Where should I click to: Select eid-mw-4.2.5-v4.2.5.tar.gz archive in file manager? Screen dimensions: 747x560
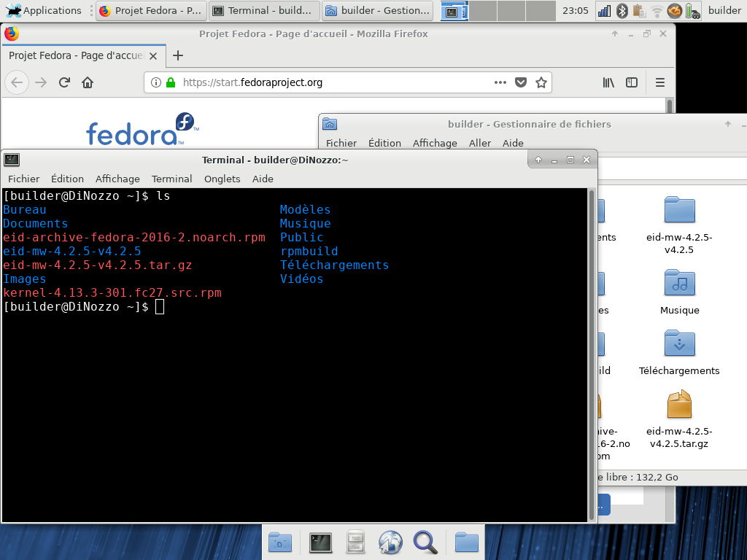(x=679, y=419)
